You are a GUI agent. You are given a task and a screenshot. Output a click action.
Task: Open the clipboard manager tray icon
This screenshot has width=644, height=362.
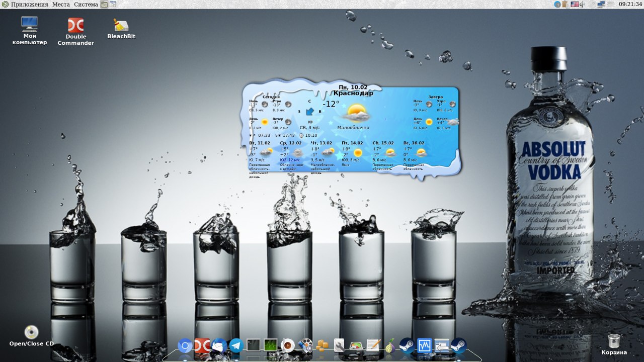tap(566, 5)
